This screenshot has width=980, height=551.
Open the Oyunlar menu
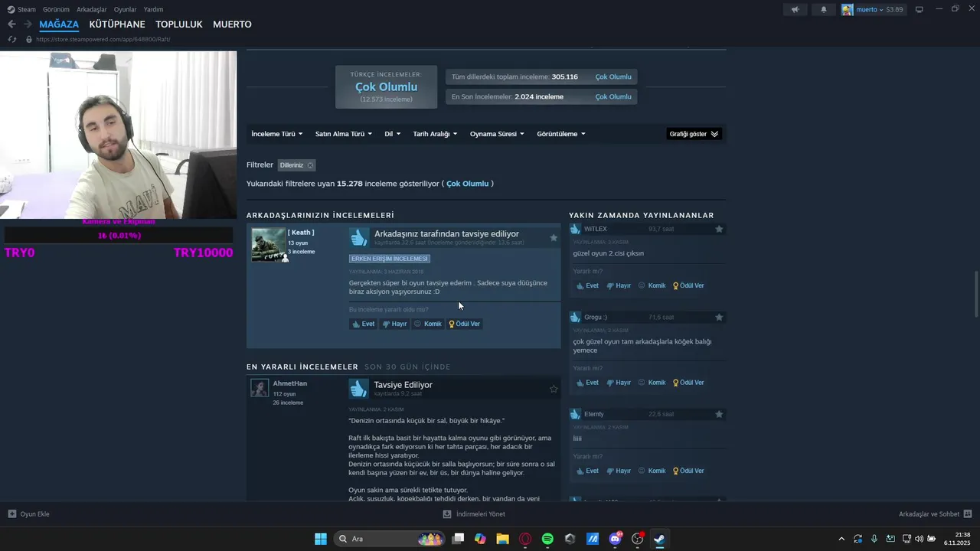(126, 9)
